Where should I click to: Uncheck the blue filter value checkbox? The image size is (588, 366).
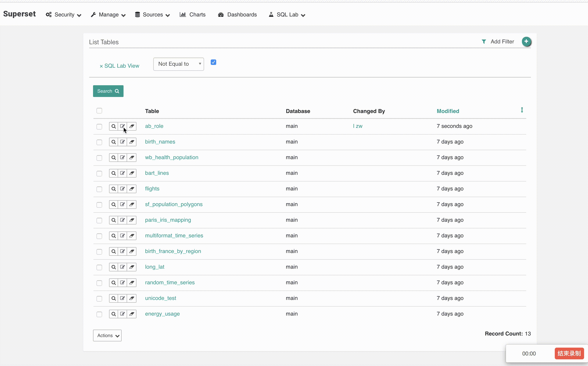click(x=213, y=62)
